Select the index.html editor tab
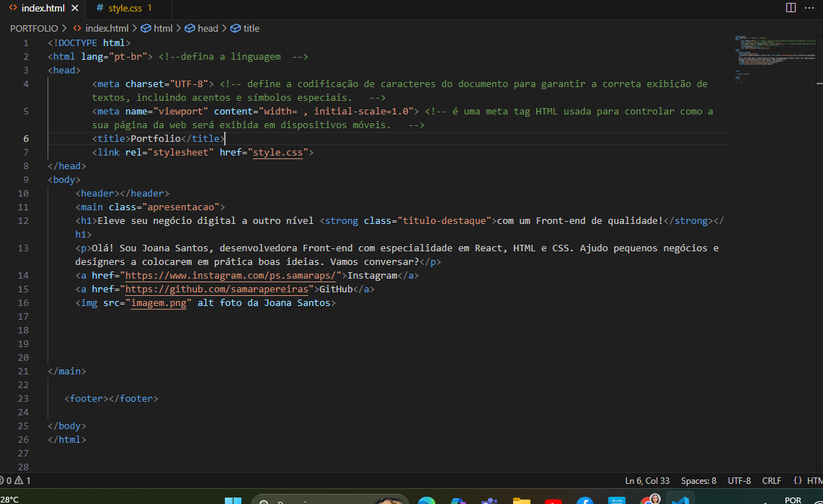 pyautogui.click(x=43, y=9)
